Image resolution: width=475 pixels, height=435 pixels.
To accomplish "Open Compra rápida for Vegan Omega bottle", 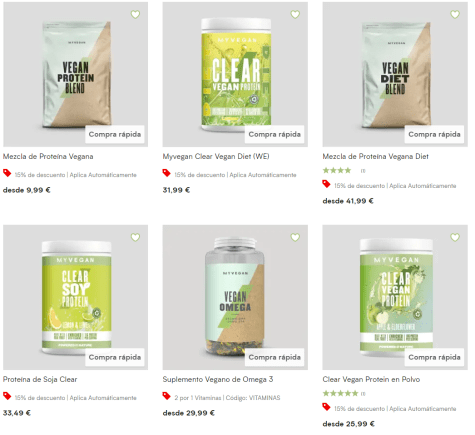I will coord(275,357).
